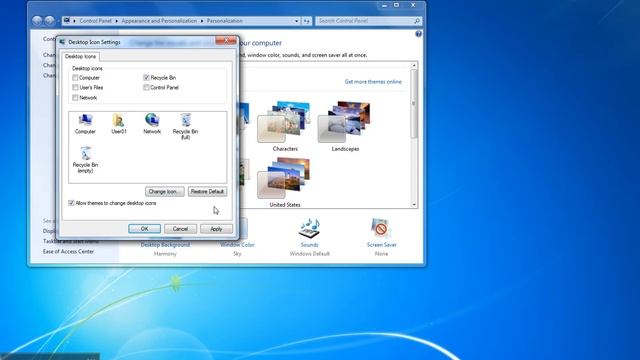Viewport: 640px width, 360px height.
Task: Select the Characters theme
Action: click(285, 127)
